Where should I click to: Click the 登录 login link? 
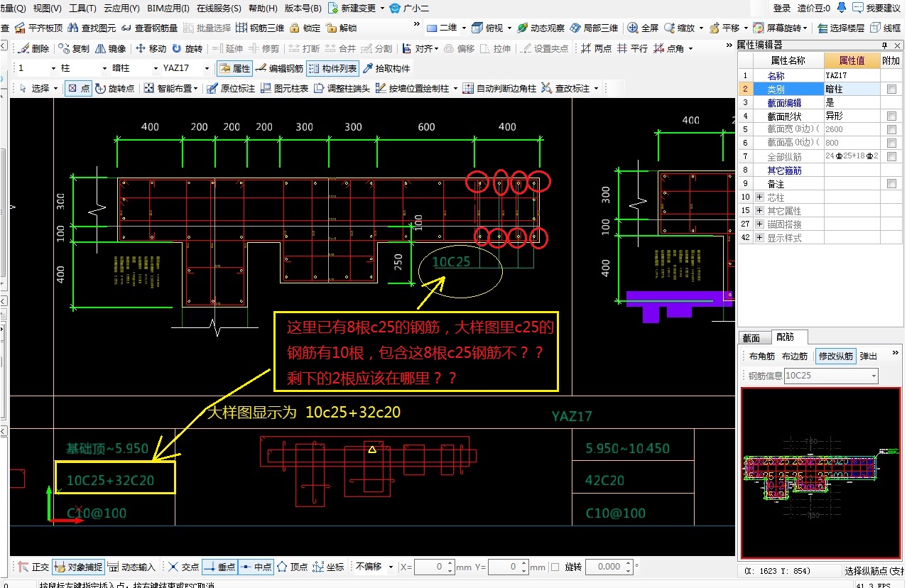[x=781, y=9]
